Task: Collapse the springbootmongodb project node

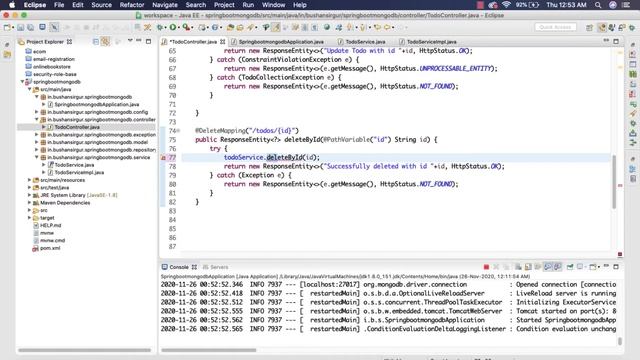Action: point(22,82)
